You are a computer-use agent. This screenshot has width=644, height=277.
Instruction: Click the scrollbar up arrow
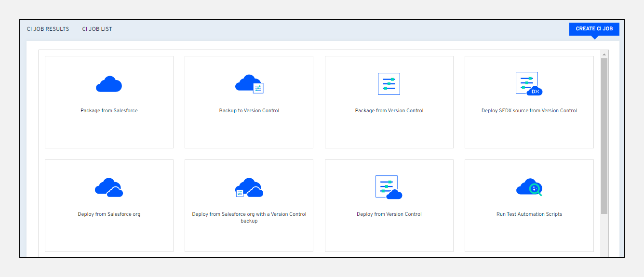coord(604,54)
